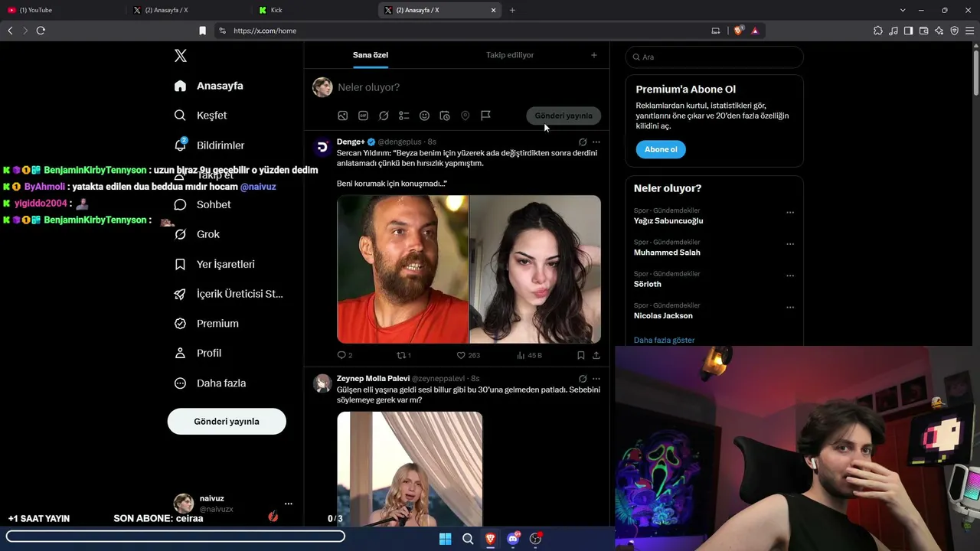This screenshot has height=551, width=980.
Task: Open the Denge+ profile name
Action: (x=351, y=142)
